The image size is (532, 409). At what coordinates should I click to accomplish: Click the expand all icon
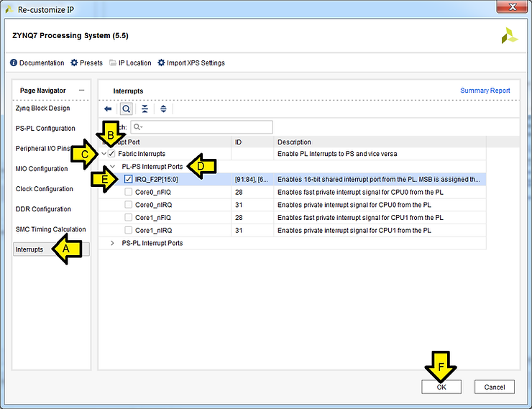pos(163,109)
